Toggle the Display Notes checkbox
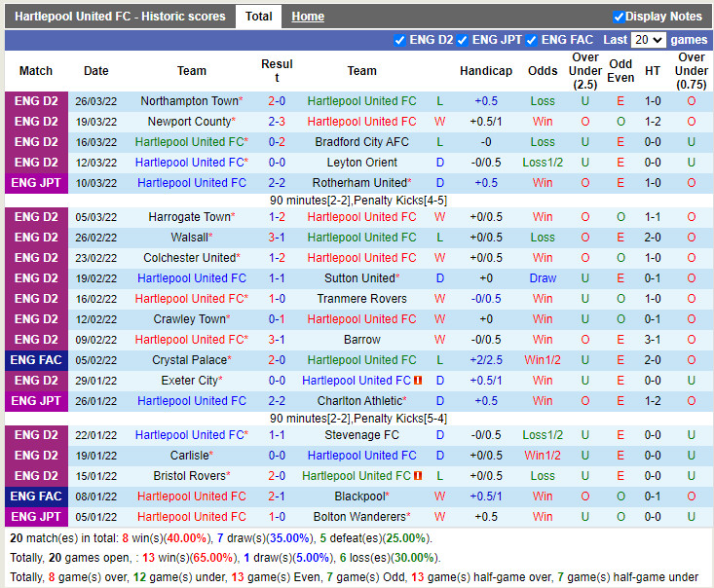714x588 pixels. coord(619,17)
